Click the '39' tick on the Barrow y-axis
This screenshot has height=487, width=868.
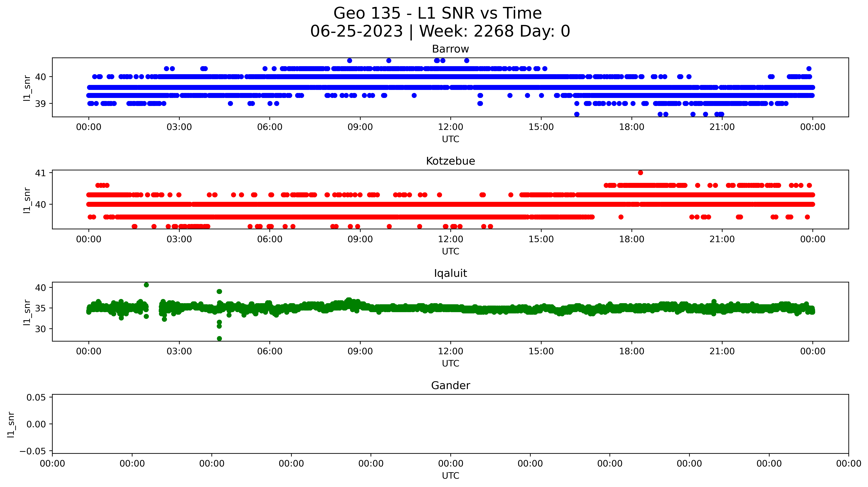41,104
